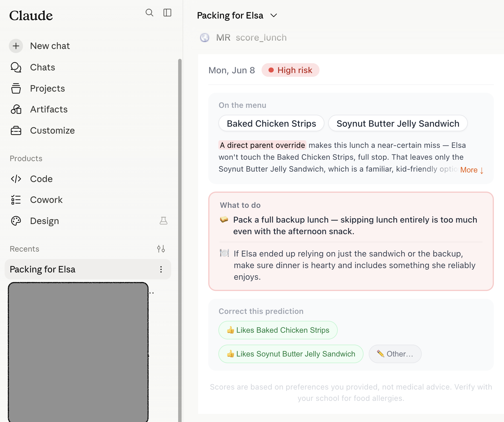Click the Code brackets icon

tap(16, 179)
